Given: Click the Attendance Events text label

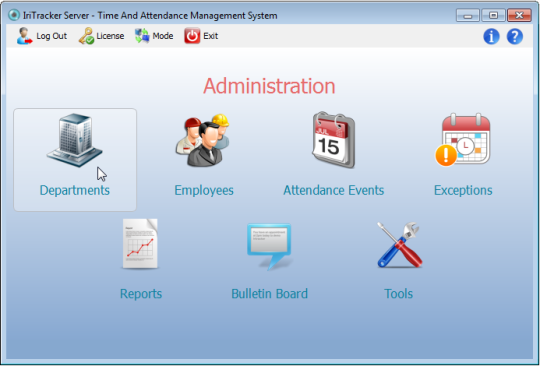Looking at the screenshot, I should (333, 190).
